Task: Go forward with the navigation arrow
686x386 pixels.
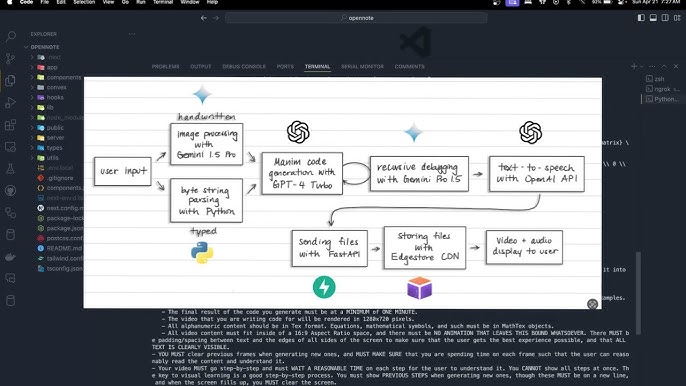Action: [216, 18]
